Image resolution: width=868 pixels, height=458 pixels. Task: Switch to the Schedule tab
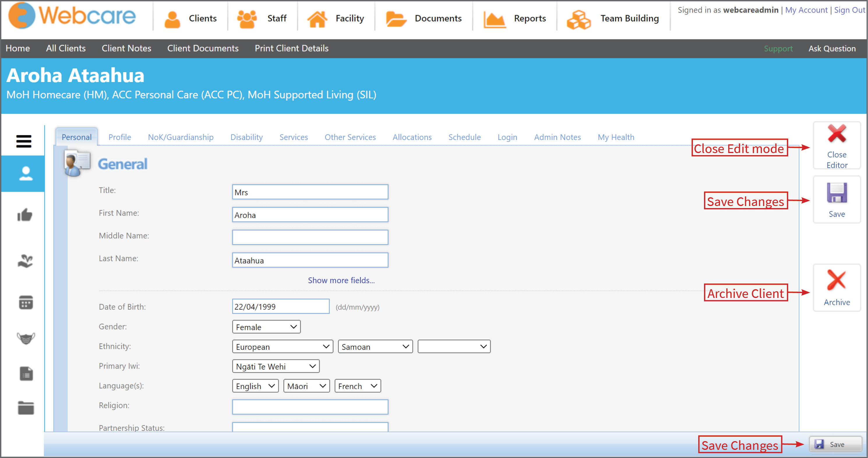click(464, 137)
